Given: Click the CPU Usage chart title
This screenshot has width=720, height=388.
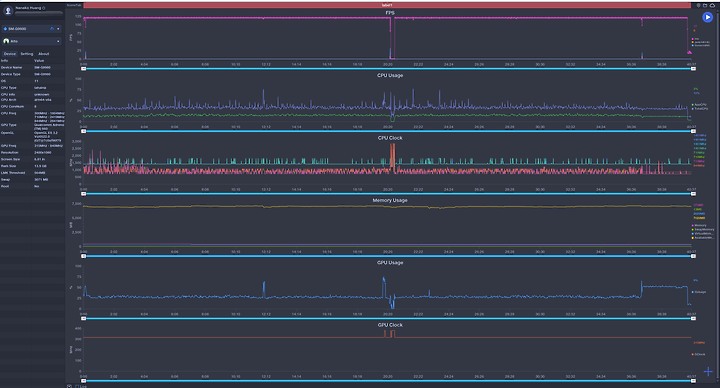Looking at the screenshot, I should tap(390, 75).
